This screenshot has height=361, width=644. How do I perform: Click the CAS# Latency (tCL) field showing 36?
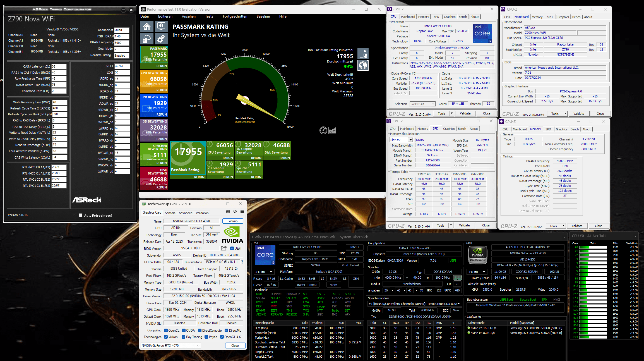click(59, 66)
